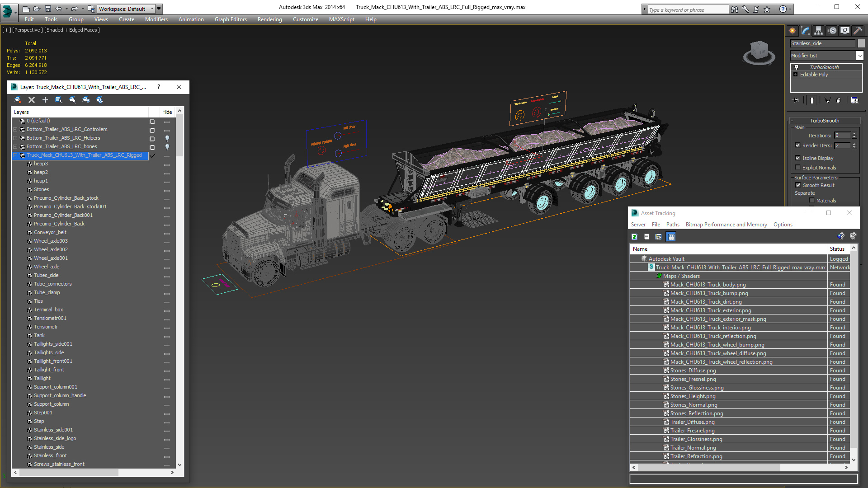This screenshot has width=868, height=488.
Task: Open the MAXScript menu
Action: [x=341, y=19]
